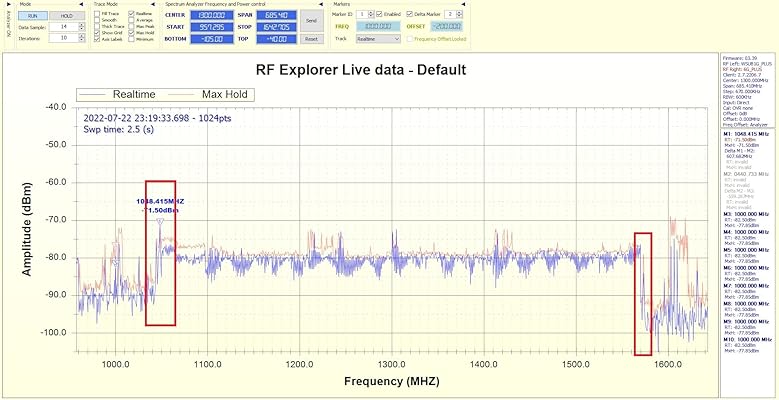
Task: Click the marker OFFSET field
Action: click(446, 26)
